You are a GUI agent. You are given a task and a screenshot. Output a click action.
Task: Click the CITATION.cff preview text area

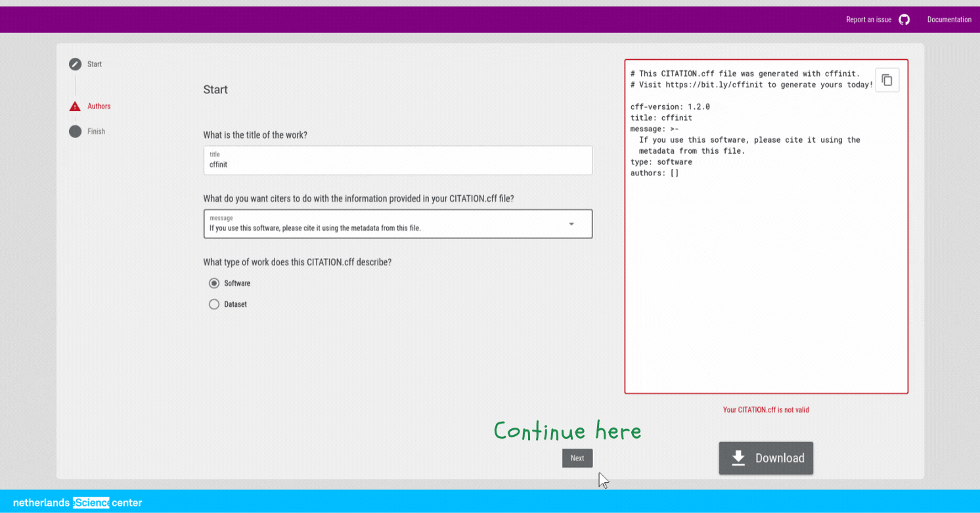766,263
